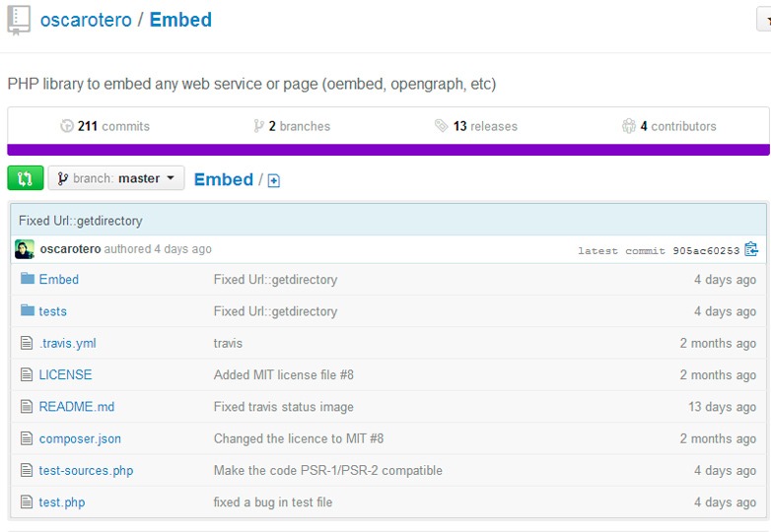771x532 pixels.
Task: Open the tests folder
Action: click(x=52, y=311)
